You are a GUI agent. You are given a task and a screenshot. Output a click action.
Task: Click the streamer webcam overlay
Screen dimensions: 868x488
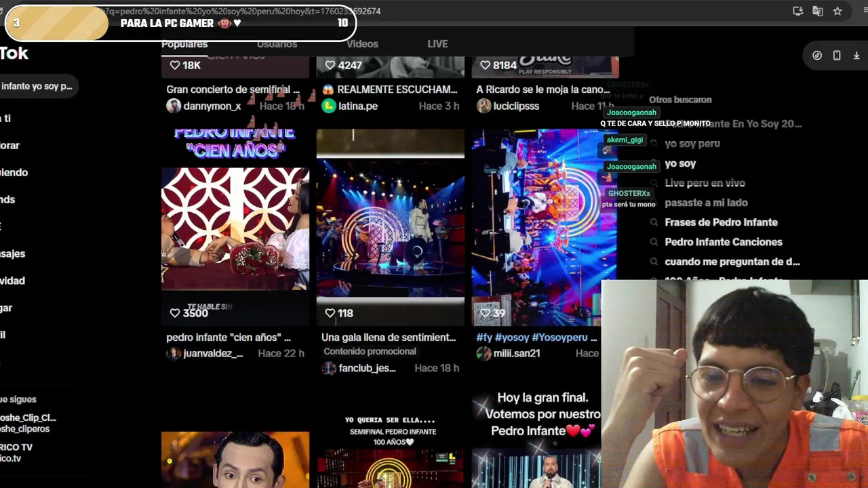734,384
